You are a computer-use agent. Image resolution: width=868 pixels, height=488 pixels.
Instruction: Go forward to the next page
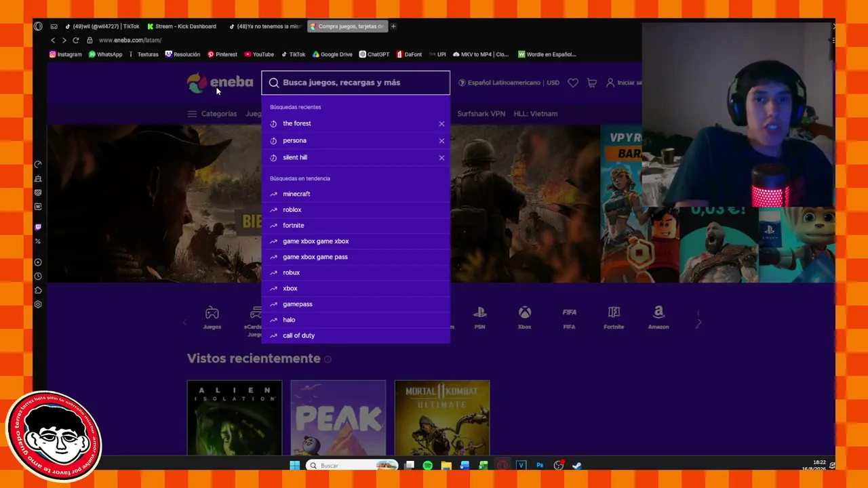[x=64, y=40]
